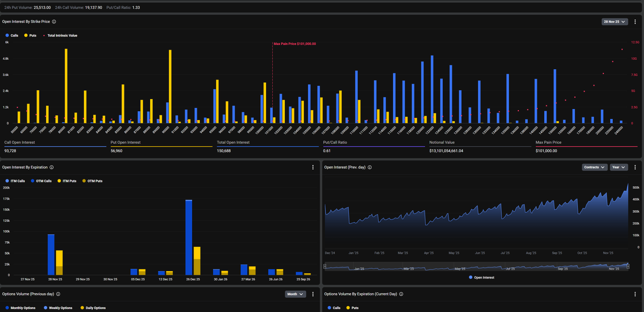Open the 28 Nov 25 expiry dropdown
Viewport: 644px width, 312px height.
[x=614, y=21]
